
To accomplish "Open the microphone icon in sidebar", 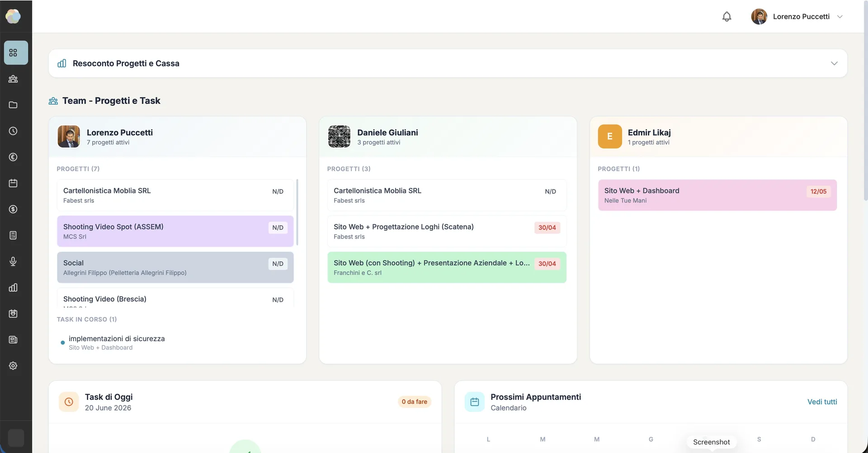I will (x=13, y=262).
